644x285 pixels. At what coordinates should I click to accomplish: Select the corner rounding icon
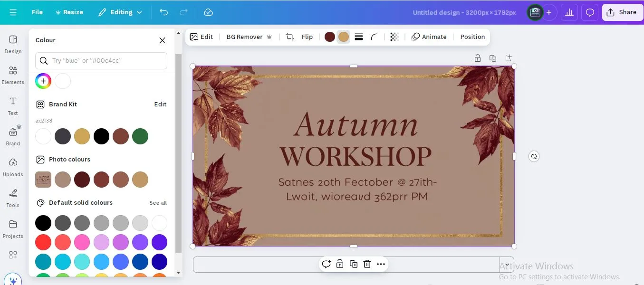click(375, 37)
